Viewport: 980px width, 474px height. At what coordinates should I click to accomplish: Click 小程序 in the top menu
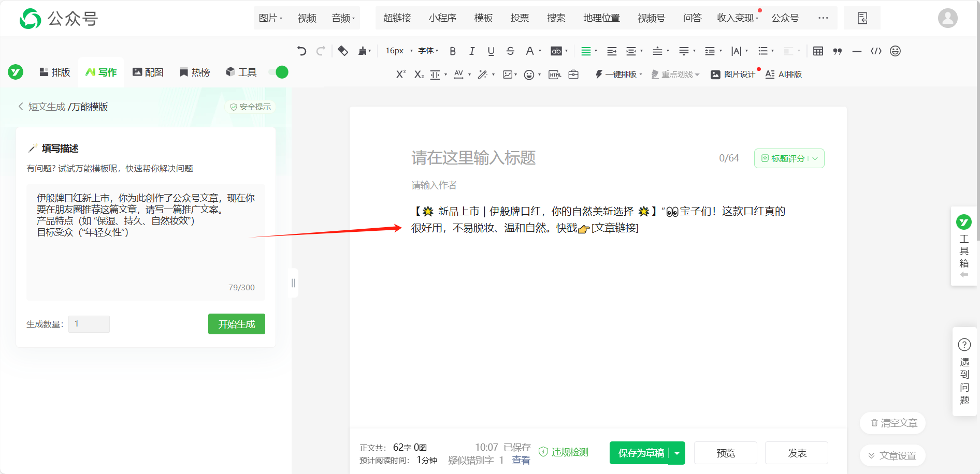point(442,18)
